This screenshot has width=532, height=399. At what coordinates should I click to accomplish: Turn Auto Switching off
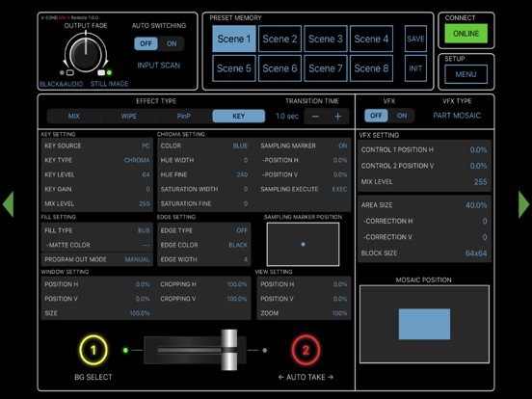pos(146,43)
